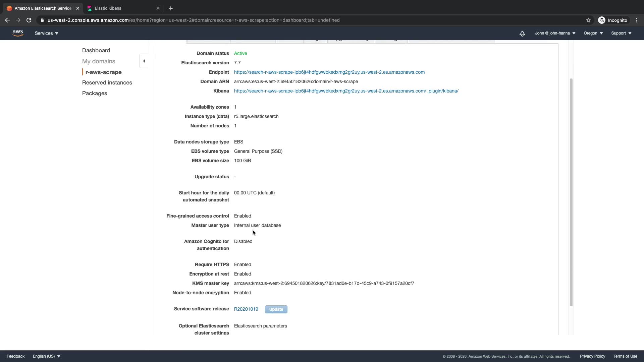644x362 pixels.
Task: Expand the Services dropdown menu
Action: (47, 33)
